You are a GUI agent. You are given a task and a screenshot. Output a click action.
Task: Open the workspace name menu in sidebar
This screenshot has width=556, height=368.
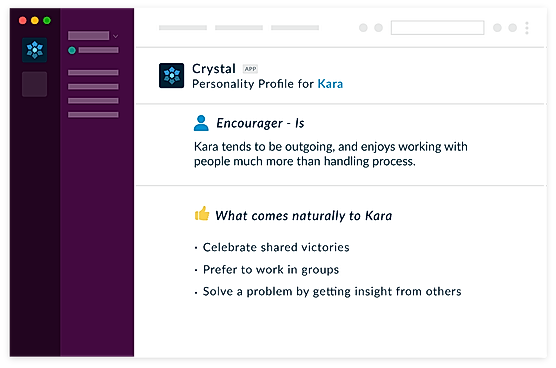pos(89,35)
